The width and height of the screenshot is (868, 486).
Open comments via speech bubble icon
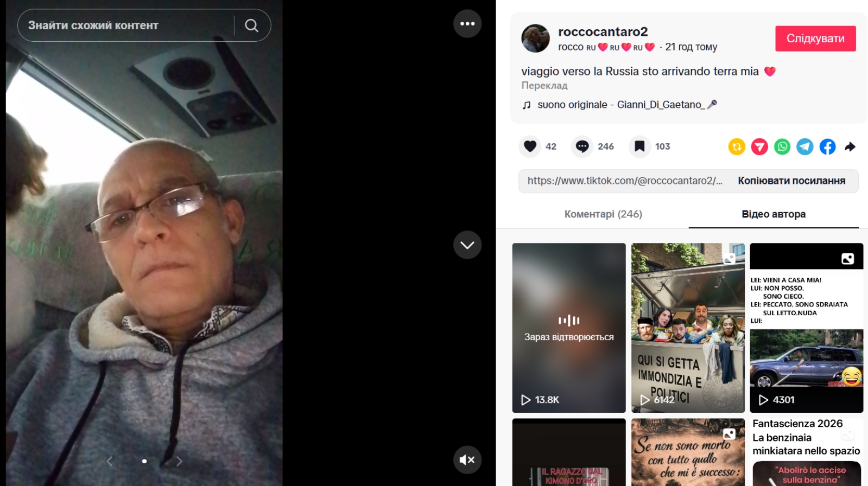pos(582,146)
